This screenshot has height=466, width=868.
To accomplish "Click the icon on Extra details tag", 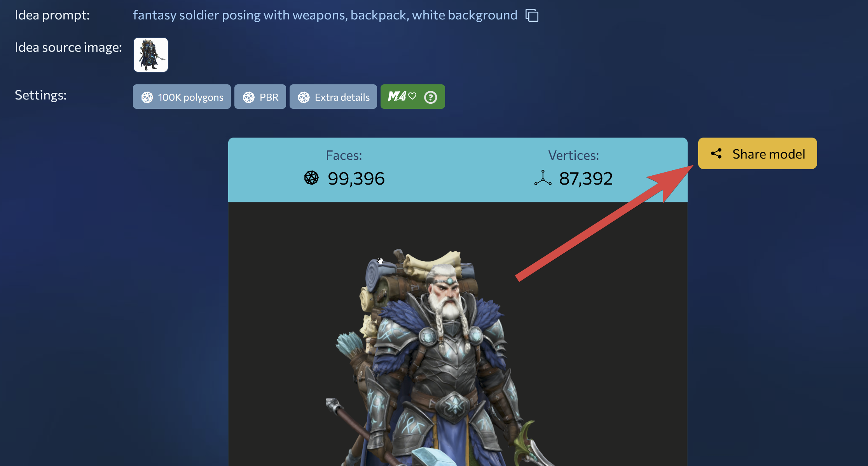I will tap(304, 97).
